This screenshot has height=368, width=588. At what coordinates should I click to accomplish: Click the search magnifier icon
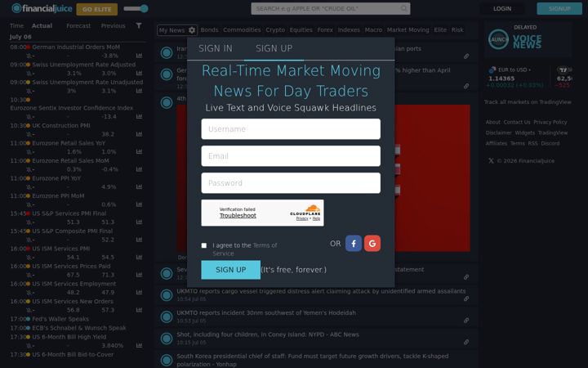click(x=403, y=8)
